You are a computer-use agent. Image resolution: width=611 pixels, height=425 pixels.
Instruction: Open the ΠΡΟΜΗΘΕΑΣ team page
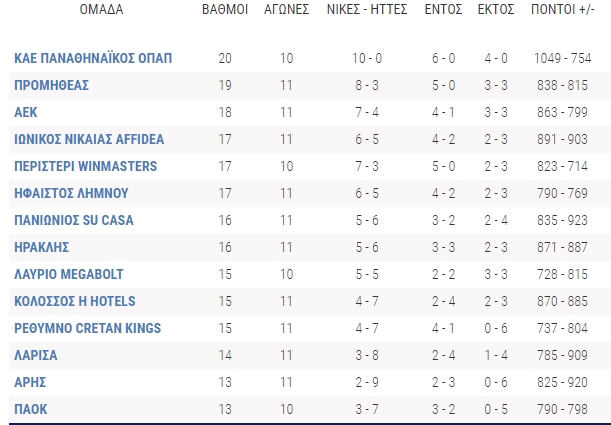51,85
